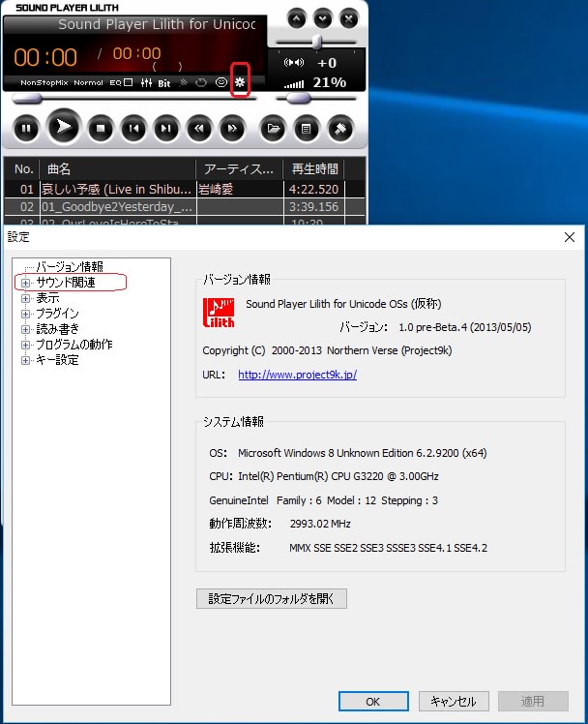Select the 読み書き tree label
588x724 pixels.
point(57,329)
